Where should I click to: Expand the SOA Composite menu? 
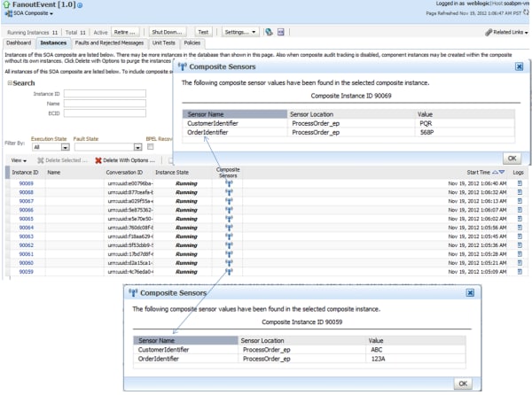pos(30,15)
